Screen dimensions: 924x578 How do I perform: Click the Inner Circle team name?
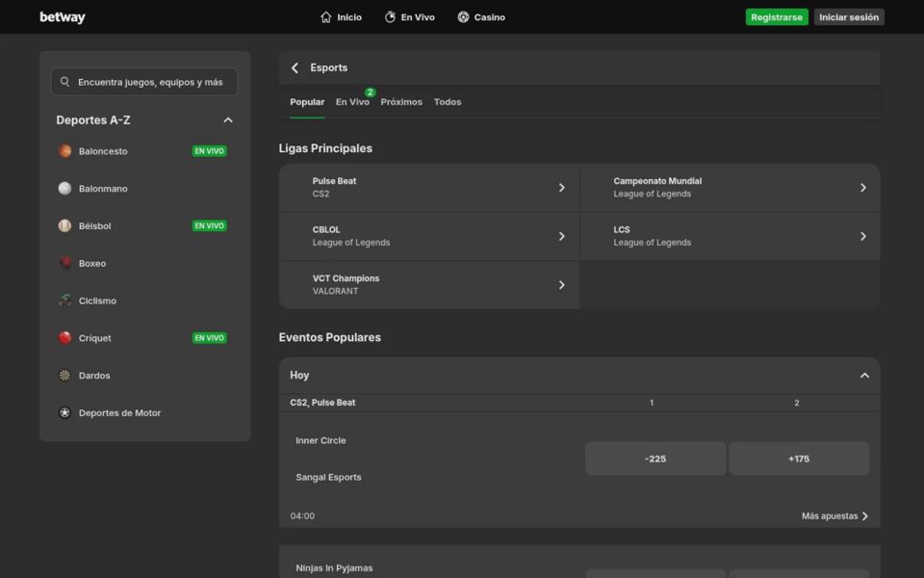321,440
